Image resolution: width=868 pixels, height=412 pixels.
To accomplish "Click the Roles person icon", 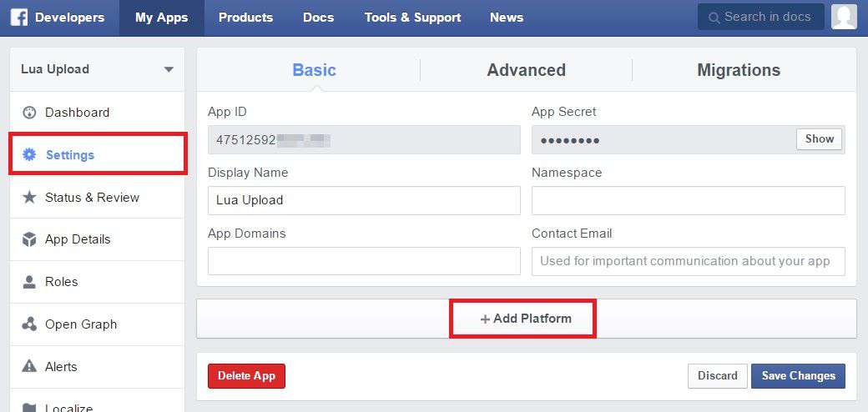I will [30, 282].
